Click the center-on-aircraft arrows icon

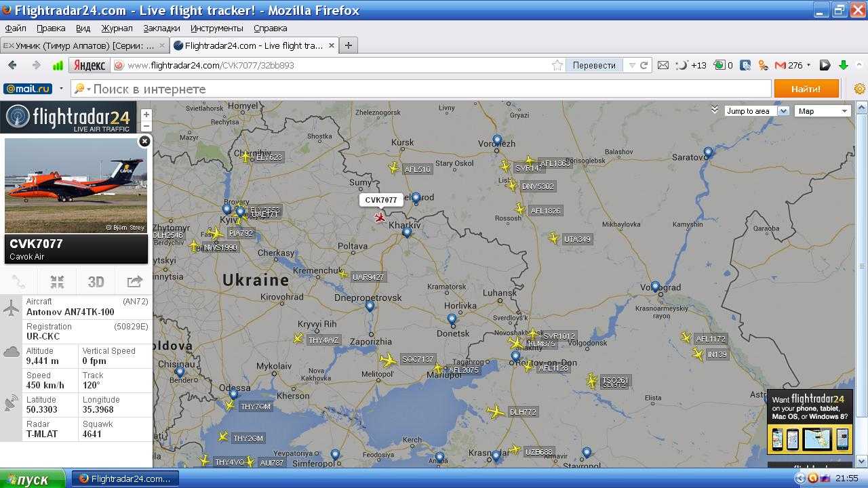click(57, 282)
